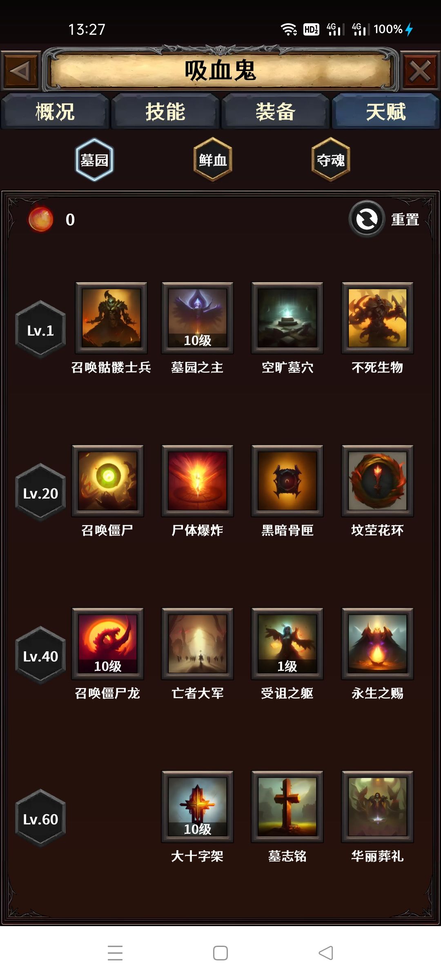Choose the 空旷墓穴 talent icon
This screenshot has height=980, width=441.
click(x=287, y=318)
